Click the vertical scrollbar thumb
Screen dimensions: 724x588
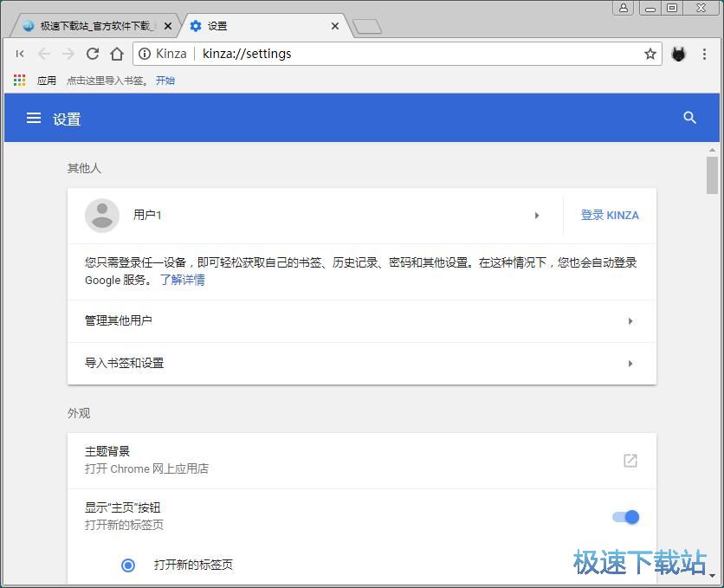pyautogui.click(x=712, y=176)
